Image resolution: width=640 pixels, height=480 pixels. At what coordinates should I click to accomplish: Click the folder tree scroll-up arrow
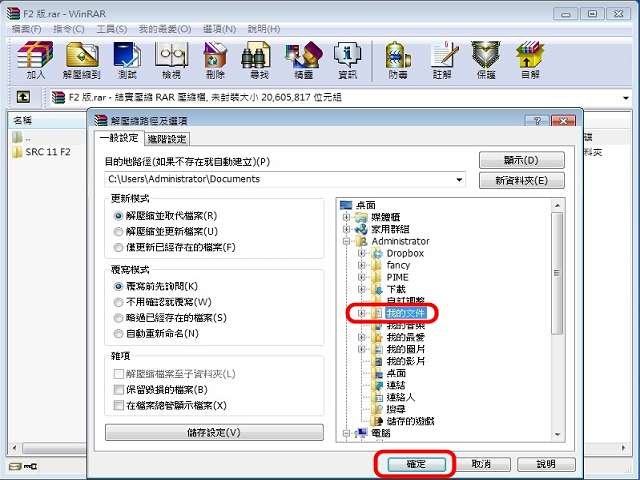coord(557,205)
